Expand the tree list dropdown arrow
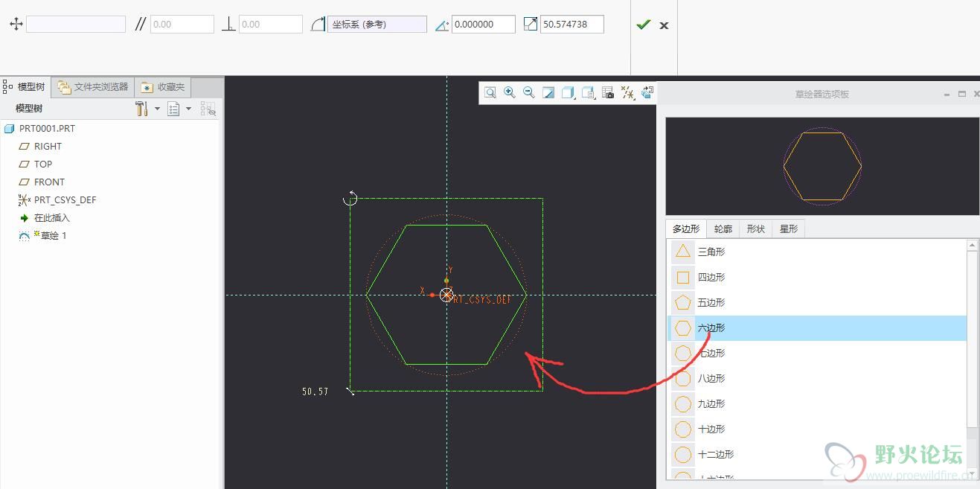 point(188,109)
